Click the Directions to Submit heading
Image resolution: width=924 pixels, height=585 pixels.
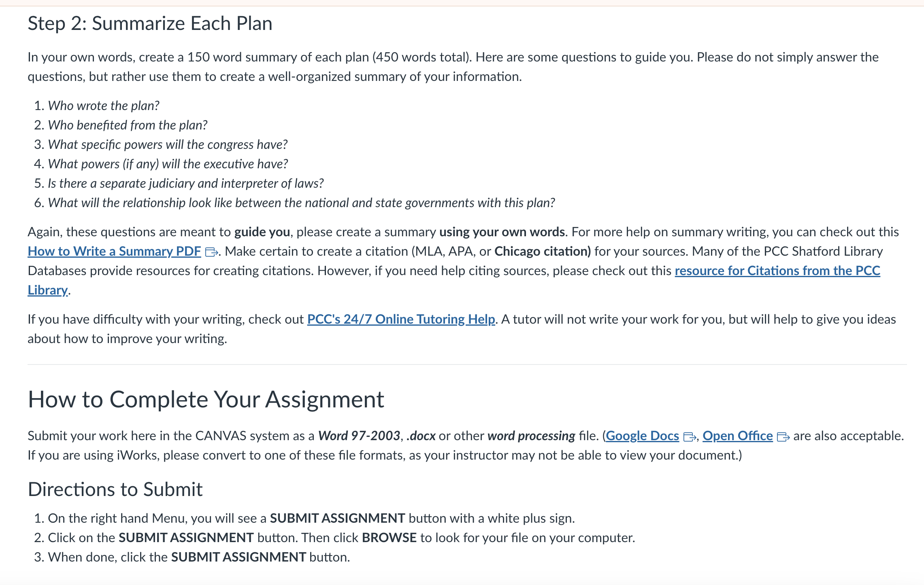pos(115,489)
